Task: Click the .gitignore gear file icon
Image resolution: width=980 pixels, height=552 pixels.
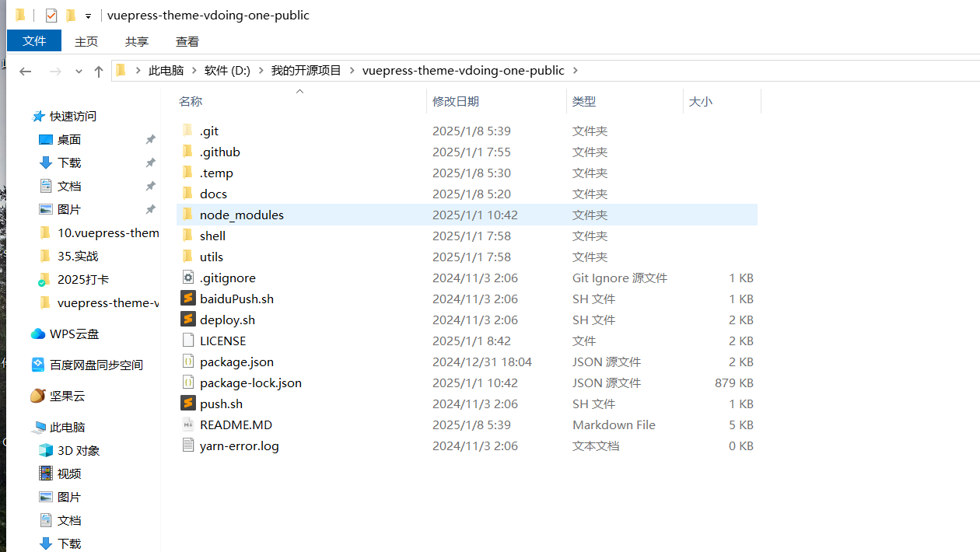Action: pos(187,278)
